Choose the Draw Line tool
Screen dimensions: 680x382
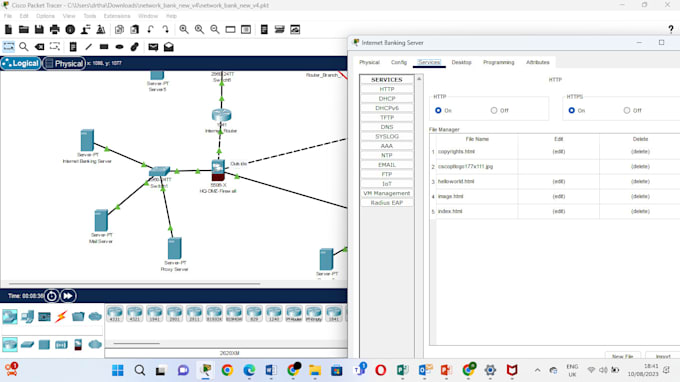coord(88,47)
